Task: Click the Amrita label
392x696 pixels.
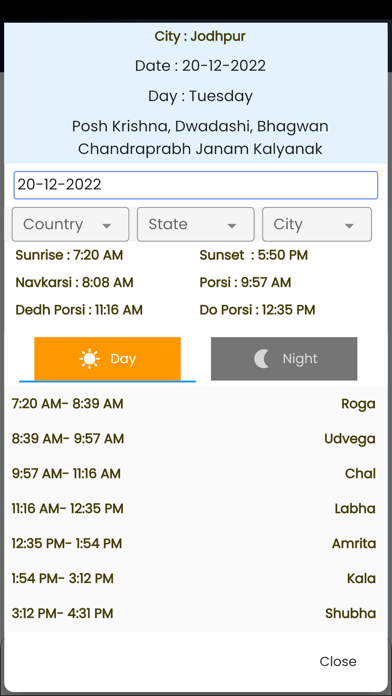Action: [354, 544]
